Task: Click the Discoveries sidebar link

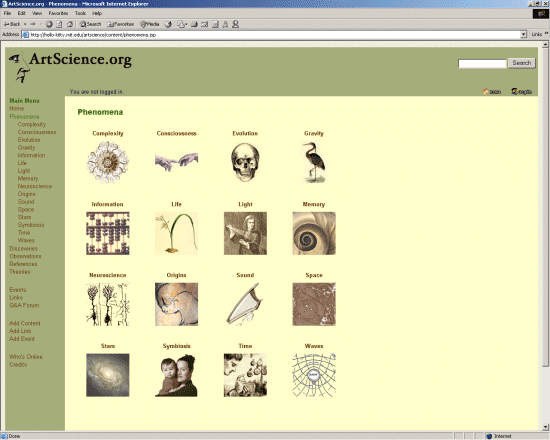Action: point(24,248)
